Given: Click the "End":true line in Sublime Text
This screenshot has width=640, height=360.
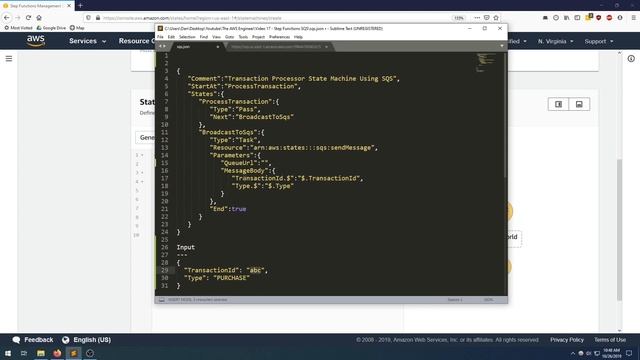Looking at the screenshot, I should (228, 209).
